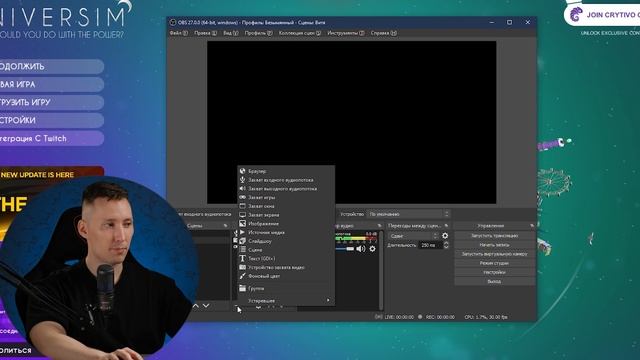Move scene up with the up arrow

tap(196, 305)
